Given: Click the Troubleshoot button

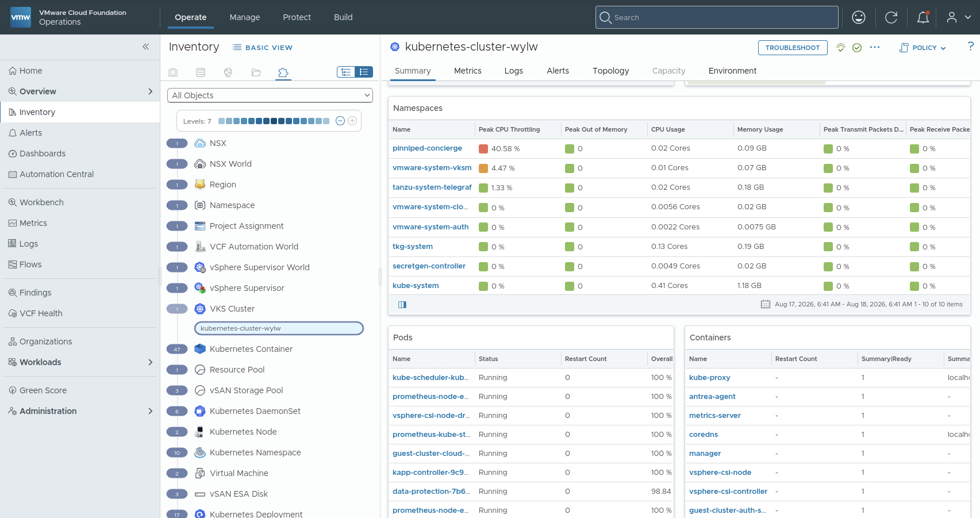Looking at the screenshot, I should click(793, 48).
